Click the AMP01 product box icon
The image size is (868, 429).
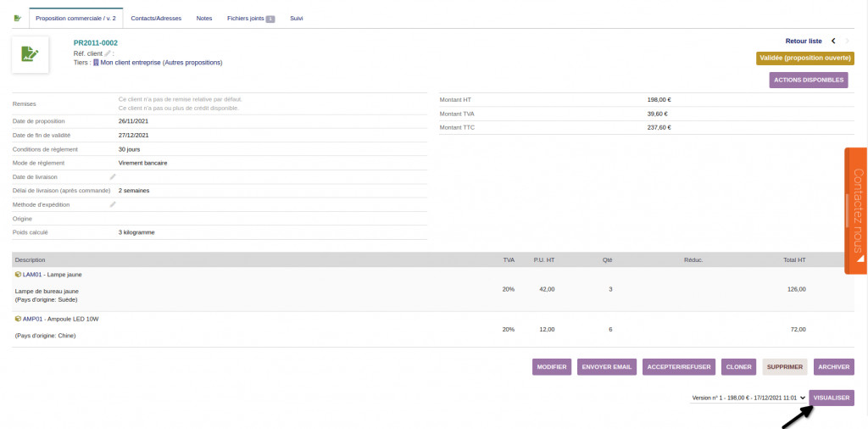point(18,319)
